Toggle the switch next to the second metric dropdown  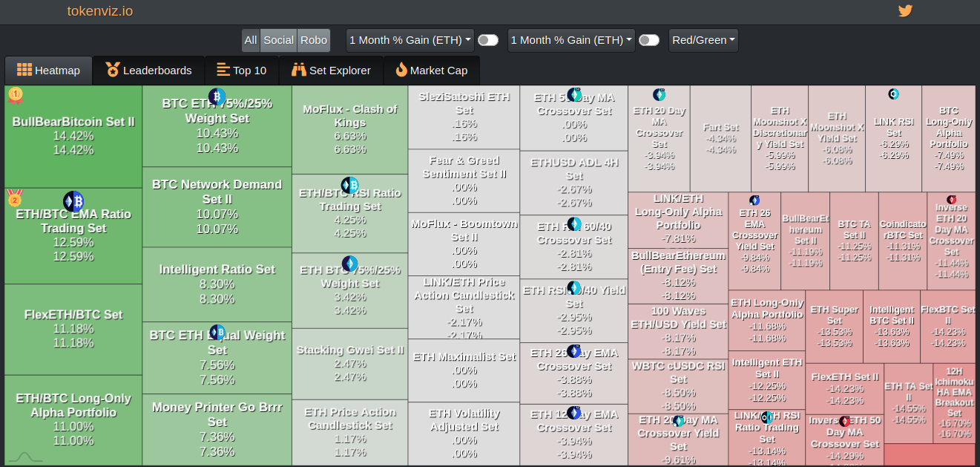649,40
